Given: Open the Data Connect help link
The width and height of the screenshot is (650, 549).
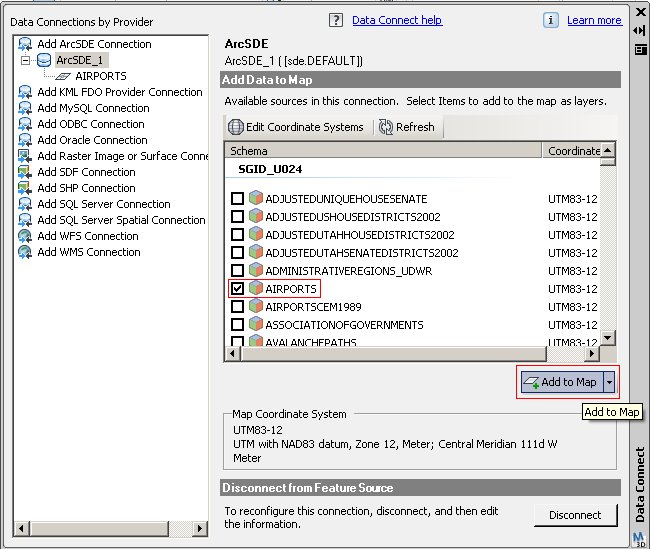Looking at the screenshot, I should pyautogui.click(x=397, y=20).
